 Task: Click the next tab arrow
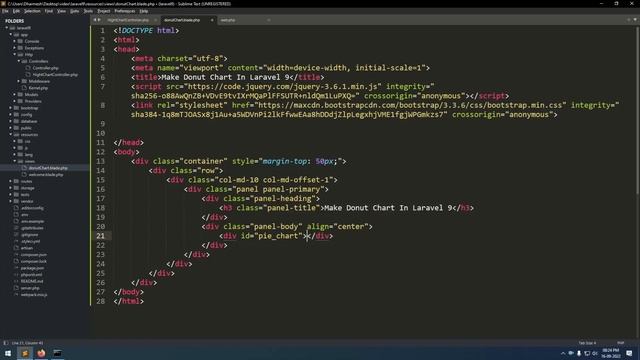pos(99,20)
